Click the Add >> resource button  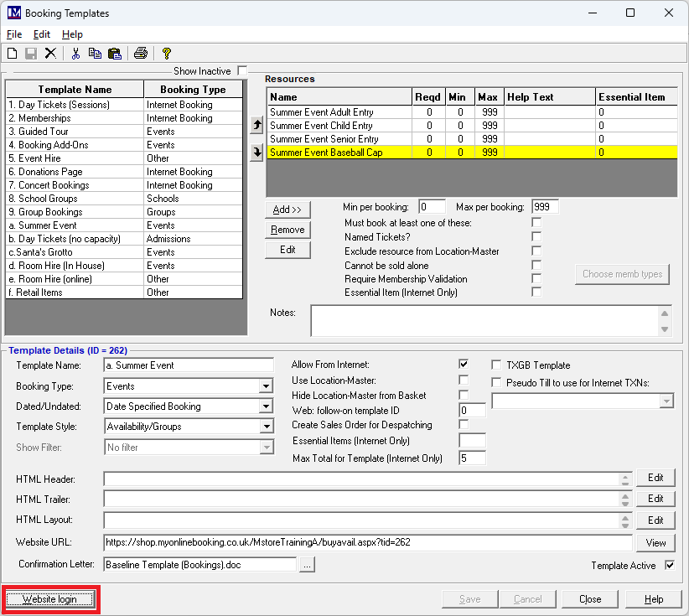(x=288, y=210)
